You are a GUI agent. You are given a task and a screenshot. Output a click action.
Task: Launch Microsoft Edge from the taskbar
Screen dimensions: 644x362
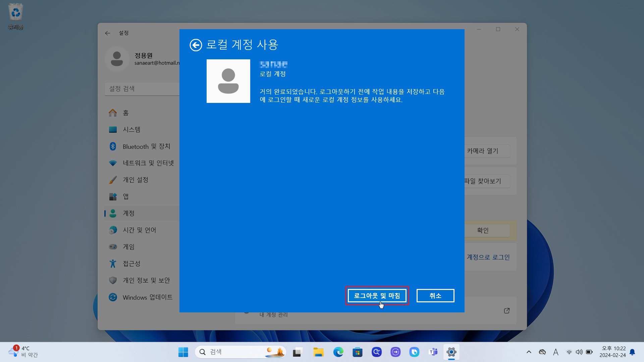[338, 352]
